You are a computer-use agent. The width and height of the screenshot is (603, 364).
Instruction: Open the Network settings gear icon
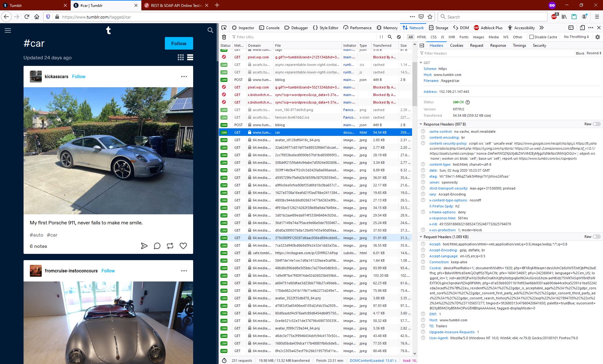(x=597, y=37)
